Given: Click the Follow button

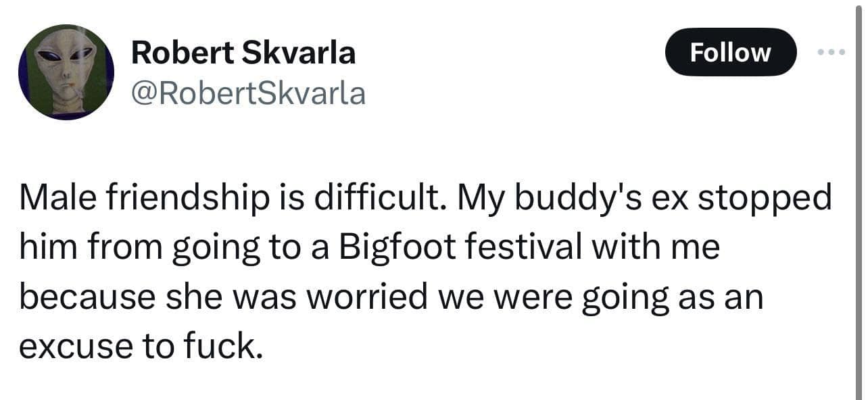Looking at the screenshot, I should (730, 52).
